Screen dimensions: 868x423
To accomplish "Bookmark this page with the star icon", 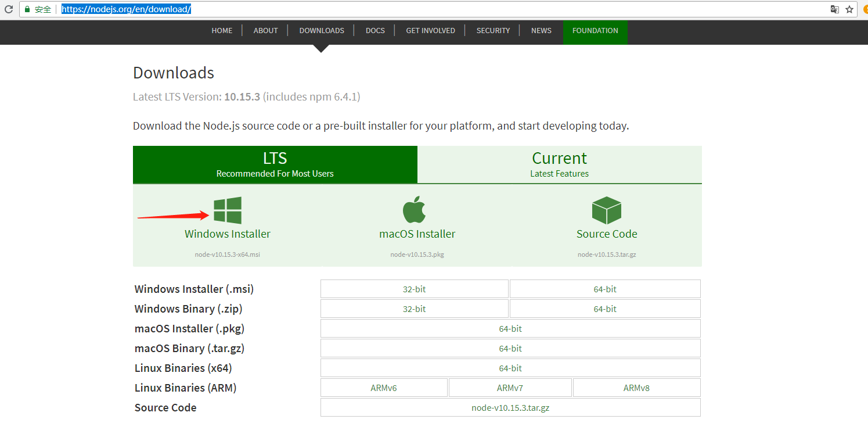I will point(849,9).
